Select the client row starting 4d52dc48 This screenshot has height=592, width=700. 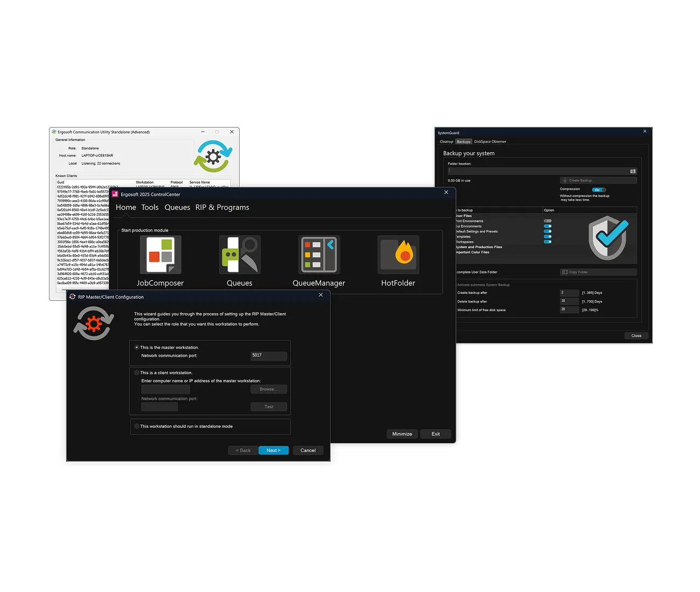point(83,196)
